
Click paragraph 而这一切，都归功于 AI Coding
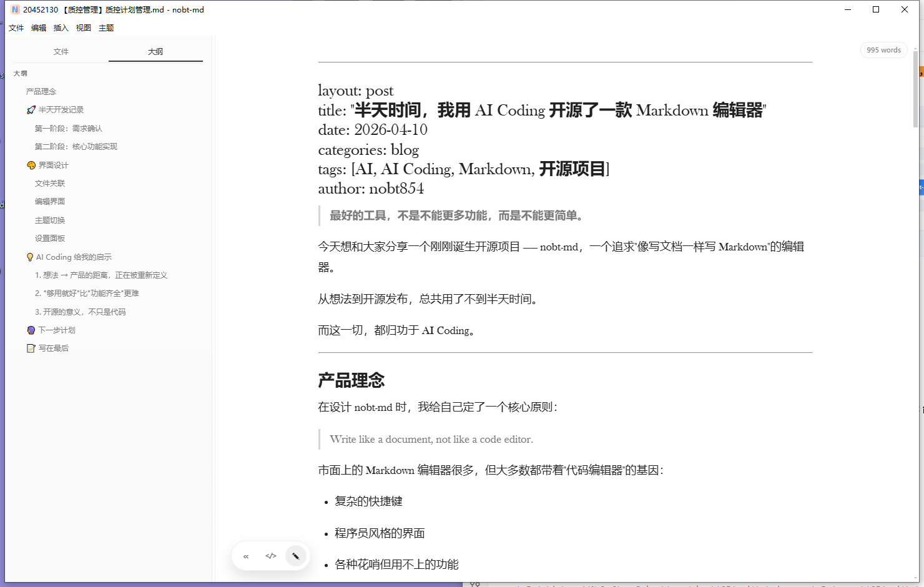(x=398, y=331)
